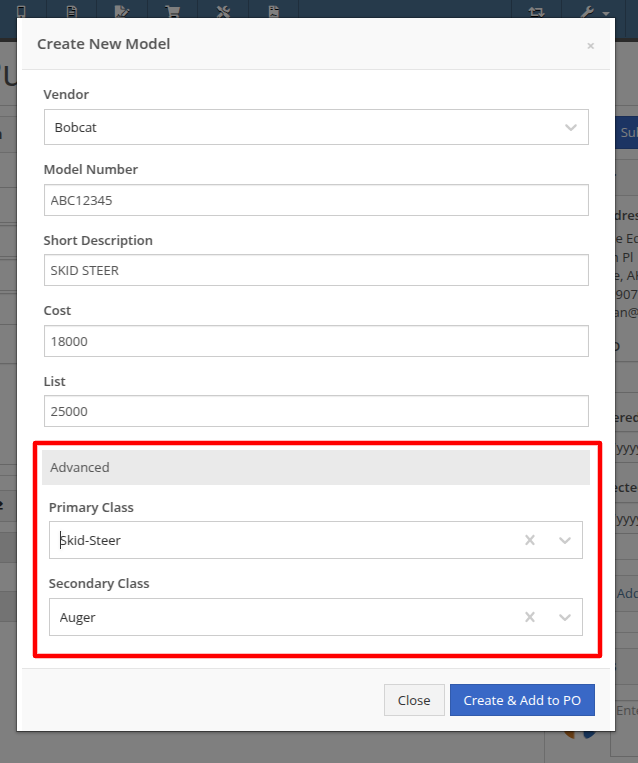Click into the Cost field showing 18000
This screenshot has height=763, width=638.
click(x=316, y=341)
